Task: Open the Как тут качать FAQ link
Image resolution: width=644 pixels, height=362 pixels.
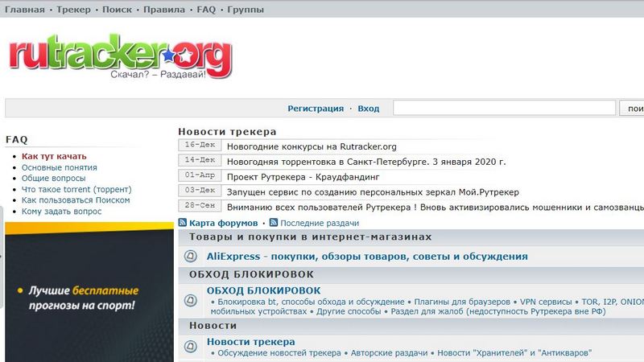Action: [54, 156]
